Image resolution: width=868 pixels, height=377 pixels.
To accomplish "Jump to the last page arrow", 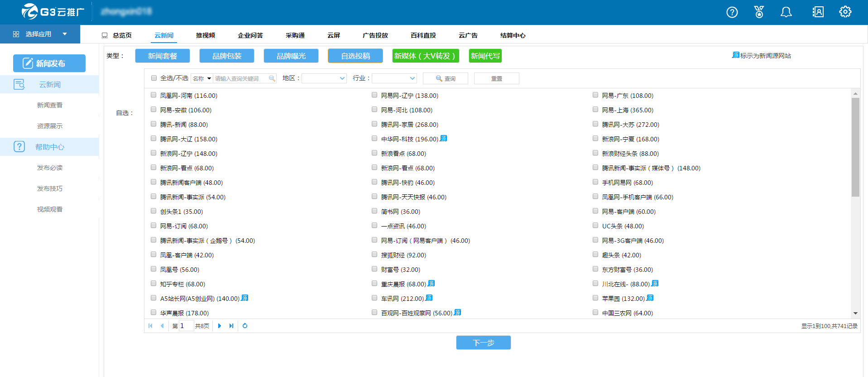I will click(231, 326).
